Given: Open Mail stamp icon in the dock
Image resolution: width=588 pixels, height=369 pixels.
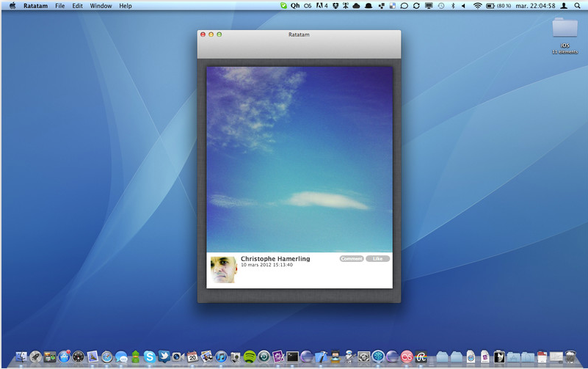Looking at the screenshot, I should [x=92, y=357].
